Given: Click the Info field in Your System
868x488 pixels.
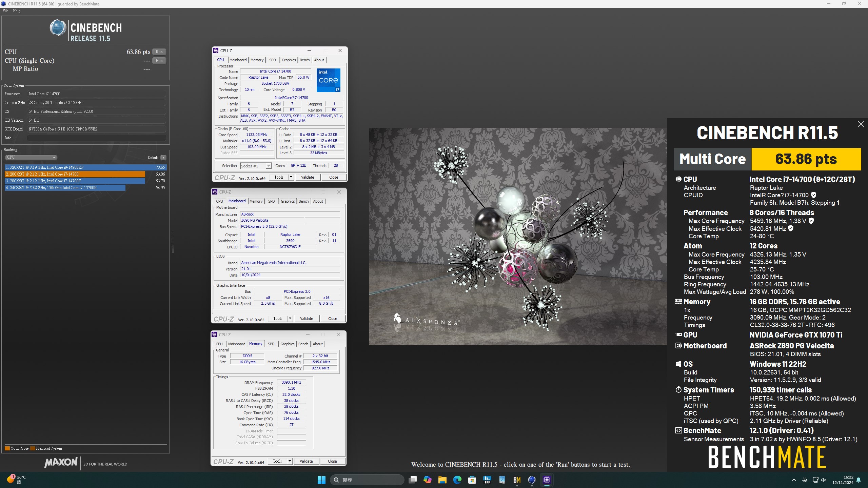Looking at the screenshot, I should (97, 138).
